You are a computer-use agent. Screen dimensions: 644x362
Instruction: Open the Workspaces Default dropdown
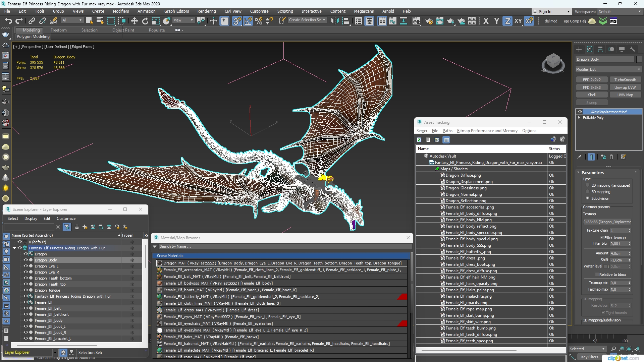coord(620,12)
